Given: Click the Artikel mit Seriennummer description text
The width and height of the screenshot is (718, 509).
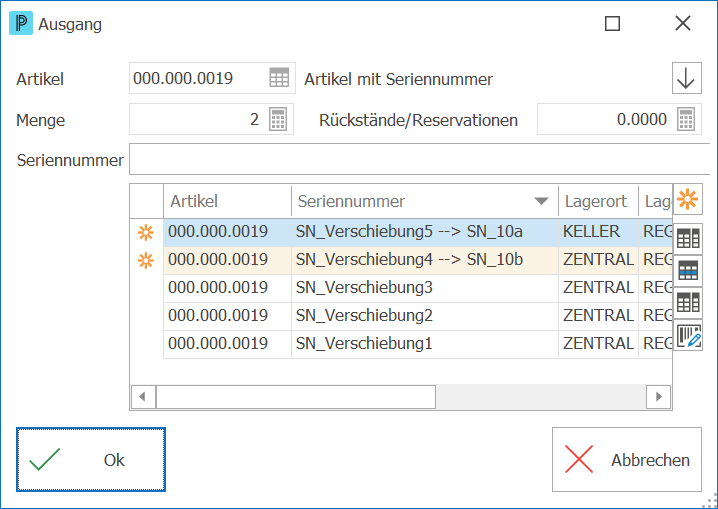Looking at the screenshot, I should point(398,79).
